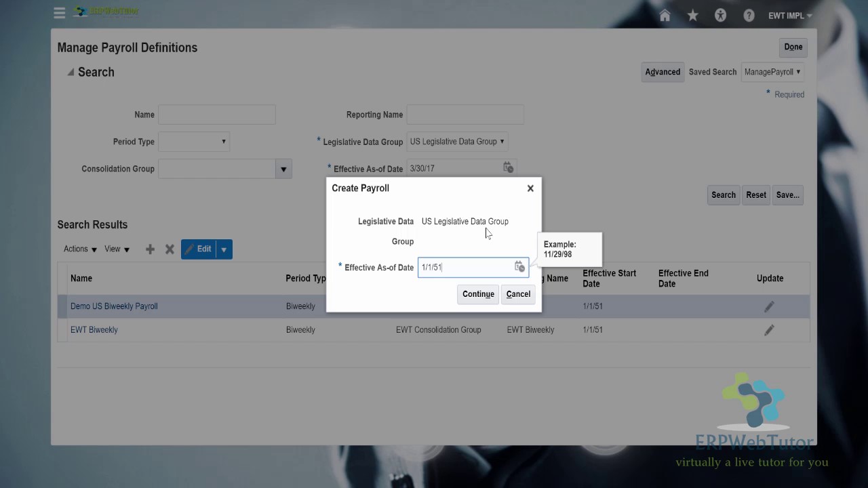Screen dimensions: 868x488
Task: Go to Home via house icon
Action: [x=665, y=16]
